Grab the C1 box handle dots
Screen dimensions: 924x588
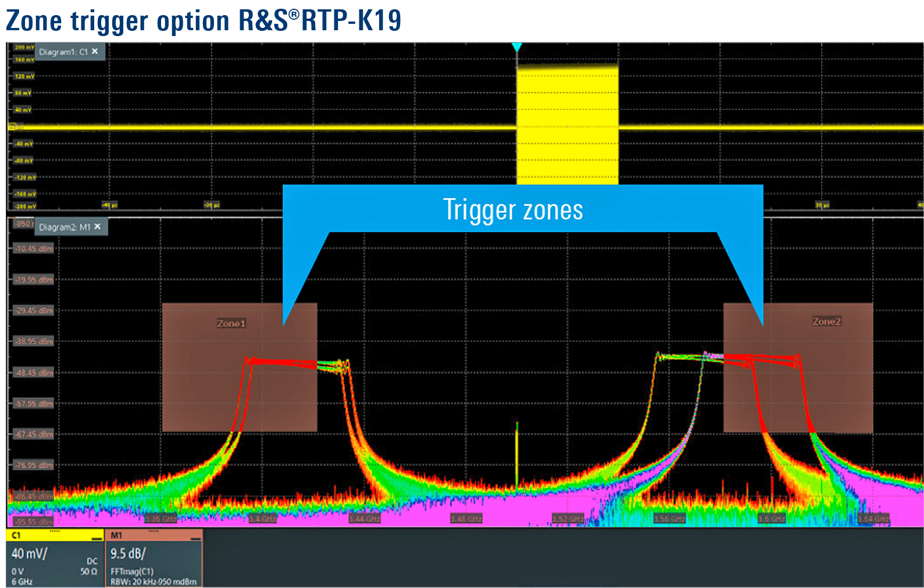55,531
